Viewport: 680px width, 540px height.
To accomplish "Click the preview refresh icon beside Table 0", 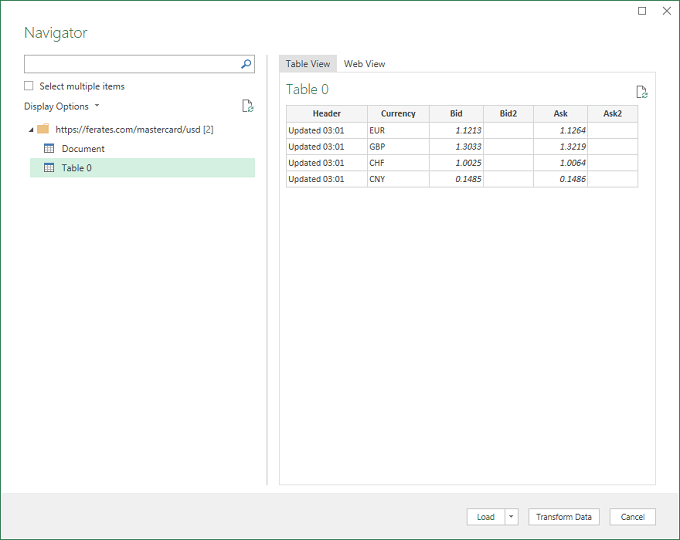I will coord(642,91).
